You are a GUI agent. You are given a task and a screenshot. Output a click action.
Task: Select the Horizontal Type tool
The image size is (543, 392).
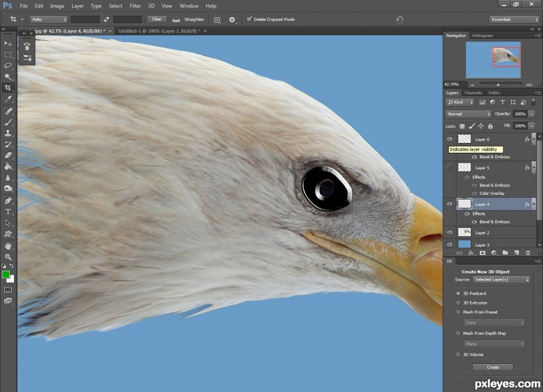[8, 212]
